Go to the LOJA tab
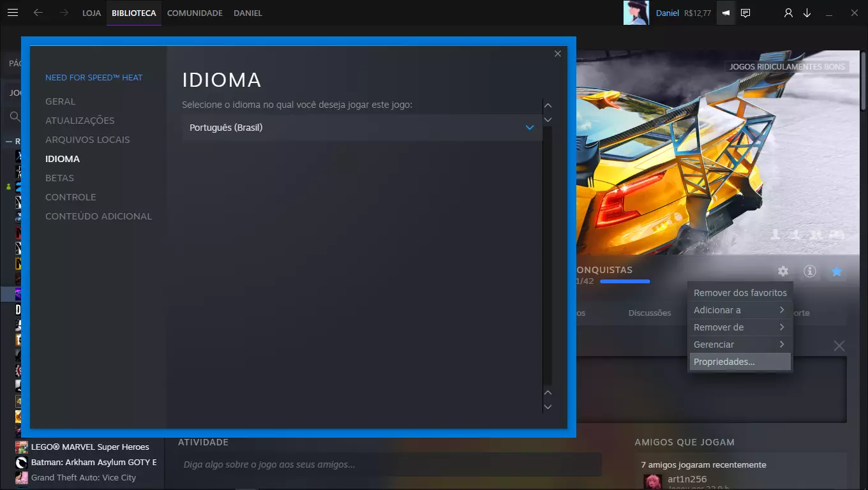This screenshot has width=868, height=490. coord(92,13)
